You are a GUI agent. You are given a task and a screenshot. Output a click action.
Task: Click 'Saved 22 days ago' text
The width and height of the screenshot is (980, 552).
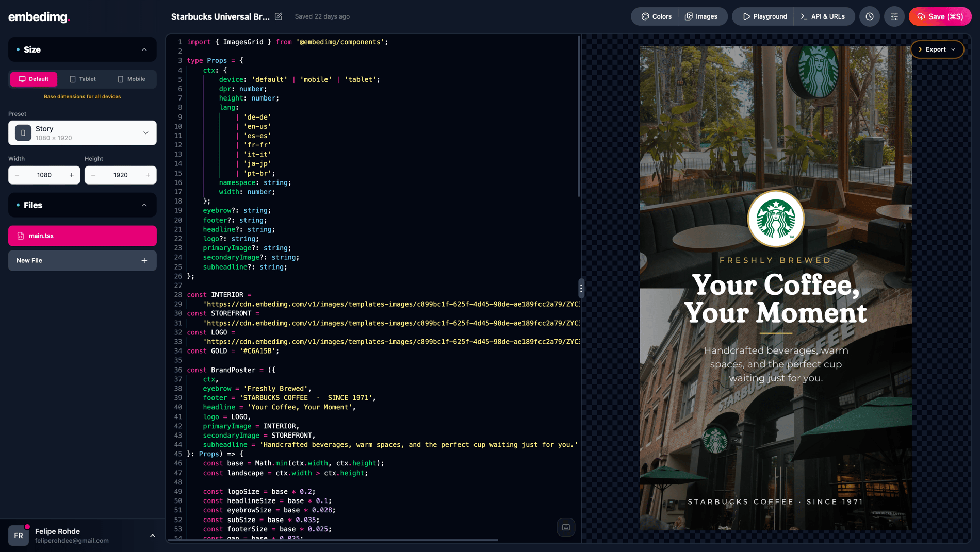click(x=322, y=16)
